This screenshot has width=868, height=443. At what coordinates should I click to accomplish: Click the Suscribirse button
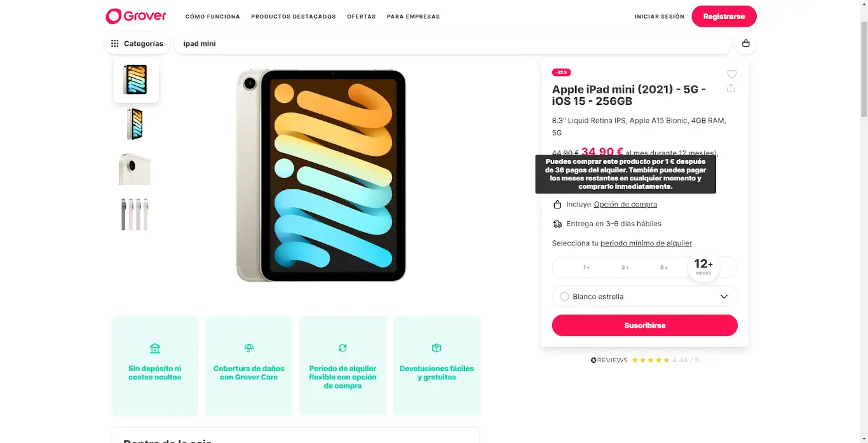(644, 325)
